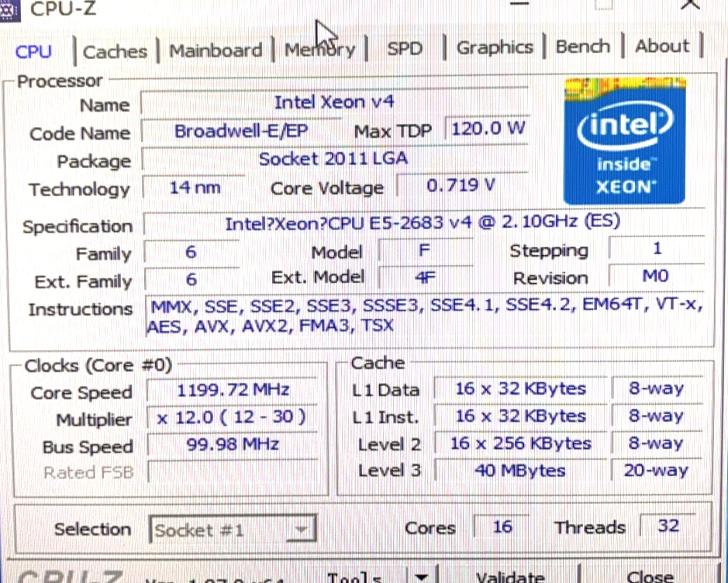Click the Code Name value Broadwell-E/EP
Screen dimensions: 728x583
pos(241,131)
